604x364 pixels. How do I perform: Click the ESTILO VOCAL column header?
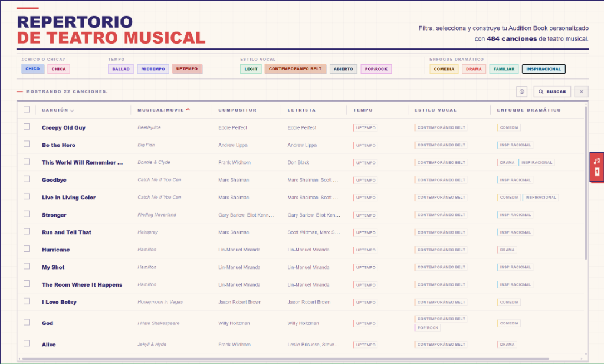[x=435, y=110]
